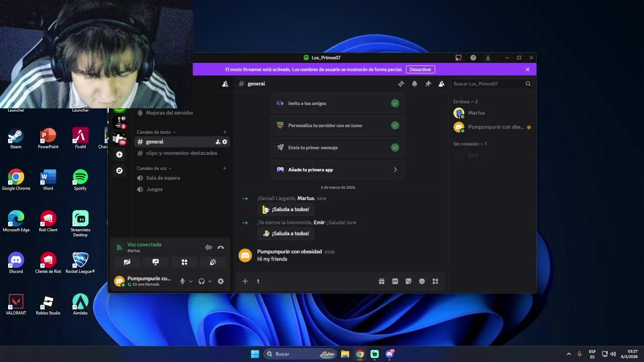This screenshot has width=644, height=362.
Task: Open File Explorer in taskbar
Action: (345, 354)
